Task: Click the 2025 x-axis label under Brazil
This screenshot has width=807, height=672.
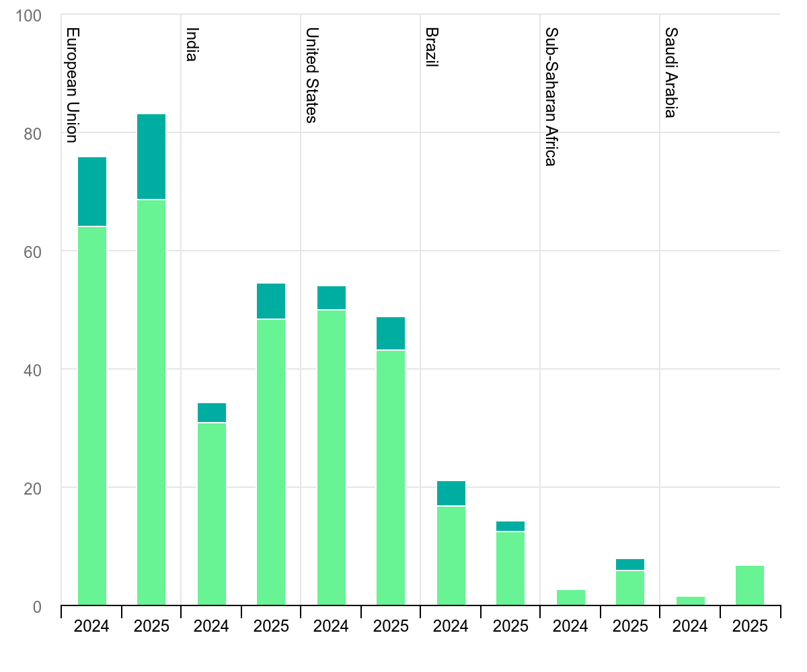Action: [510, 626]
